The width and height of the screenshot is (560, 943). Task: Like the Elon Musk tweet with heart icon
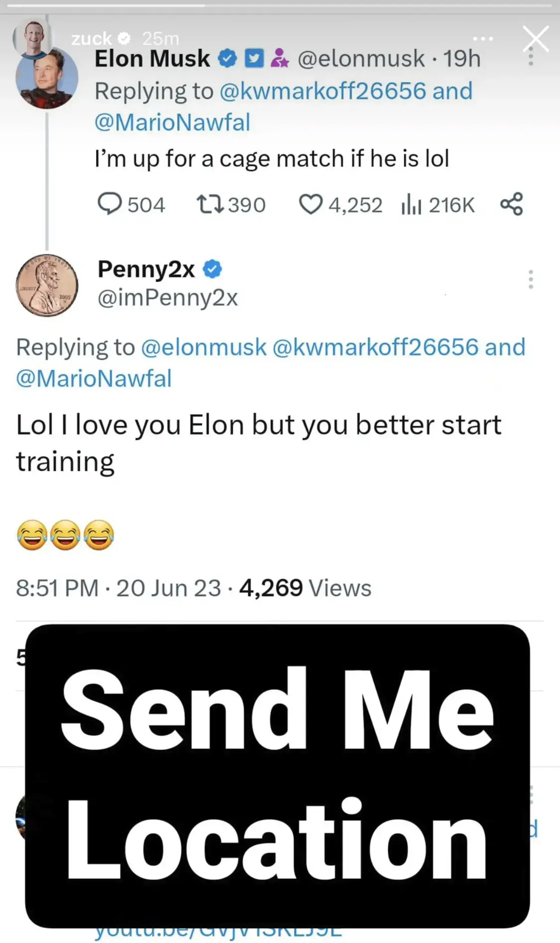pos(311,204)
